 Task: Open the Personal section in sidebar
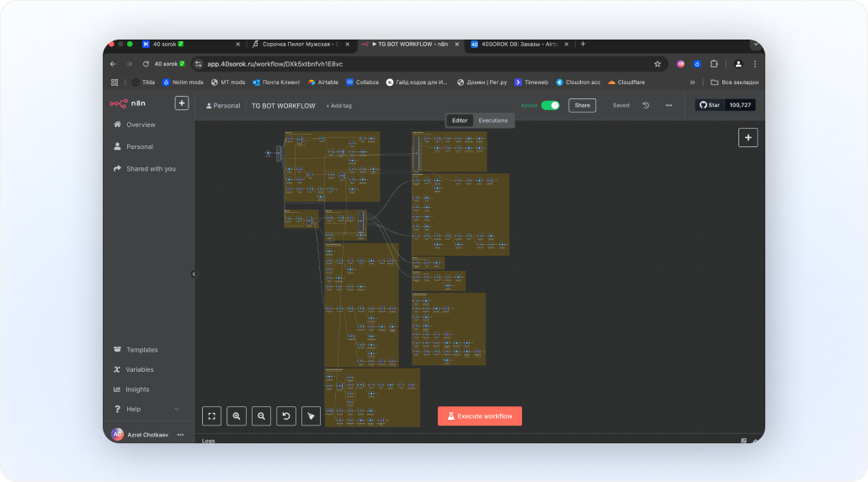[133, 146]
